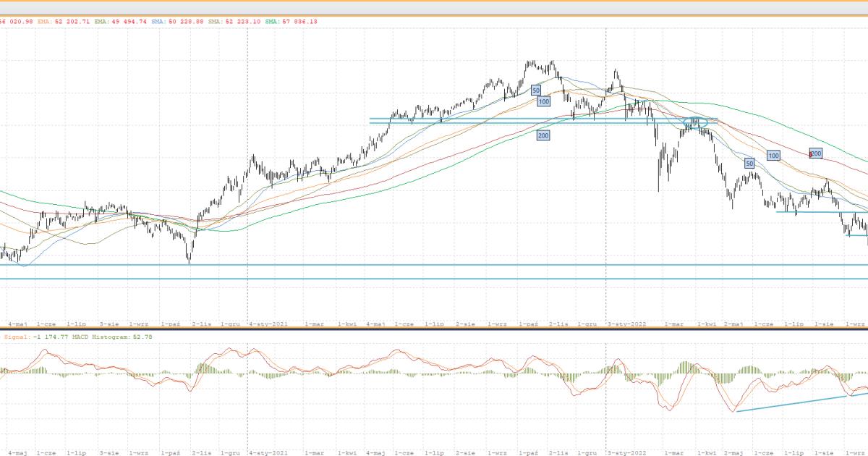Click the 100 label in the 2022 downtrend
The height and width of the screenshot is (456, 868).
(773, 156)
